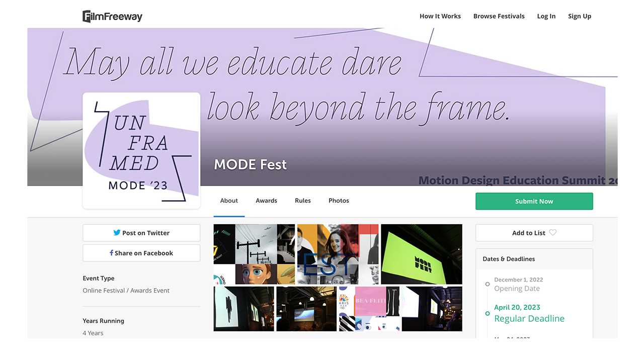The width and height of the screenshot is (644, 362).
Task: Click the heart icon on Add to List
Action: tap(552, 233)
